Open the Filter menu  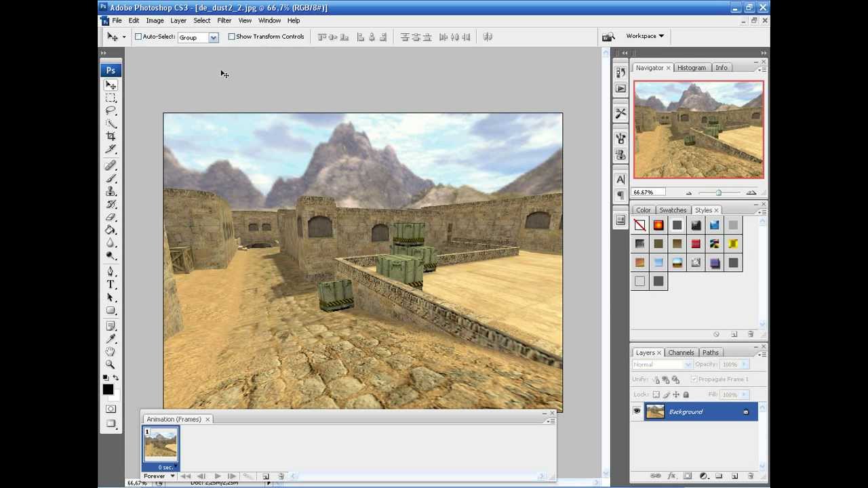224,20
